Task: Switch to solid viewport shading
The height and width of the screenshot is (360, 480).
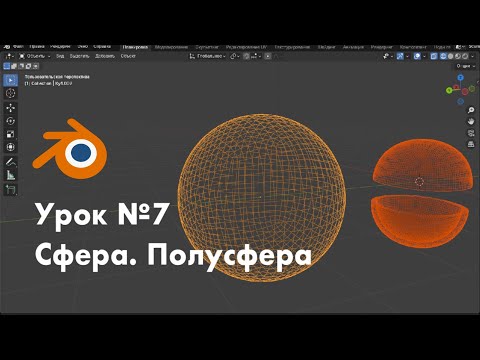Action: 451,56
